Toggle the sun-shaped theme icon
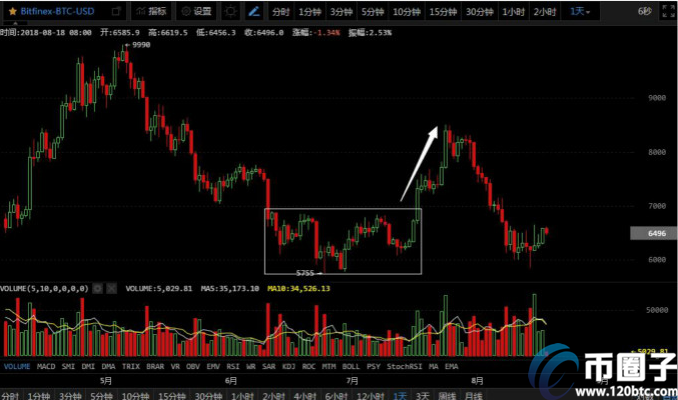 point(231,12)
